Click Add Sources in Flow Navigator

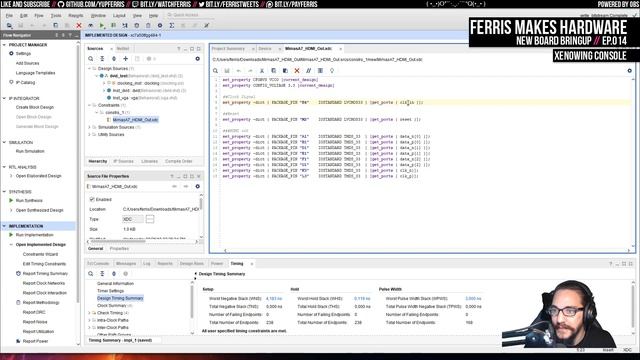pos(27,63)
